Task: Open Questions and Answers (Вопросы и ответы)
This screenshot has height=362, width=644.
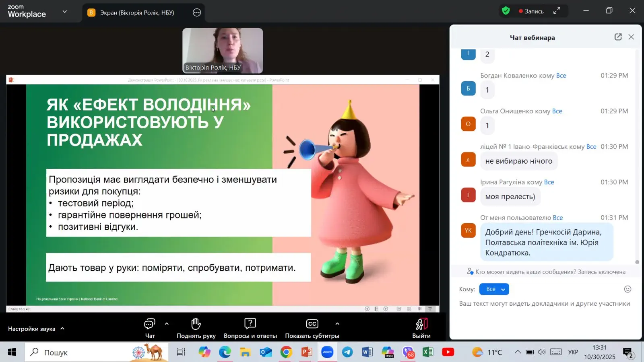Action: (250, 324)
